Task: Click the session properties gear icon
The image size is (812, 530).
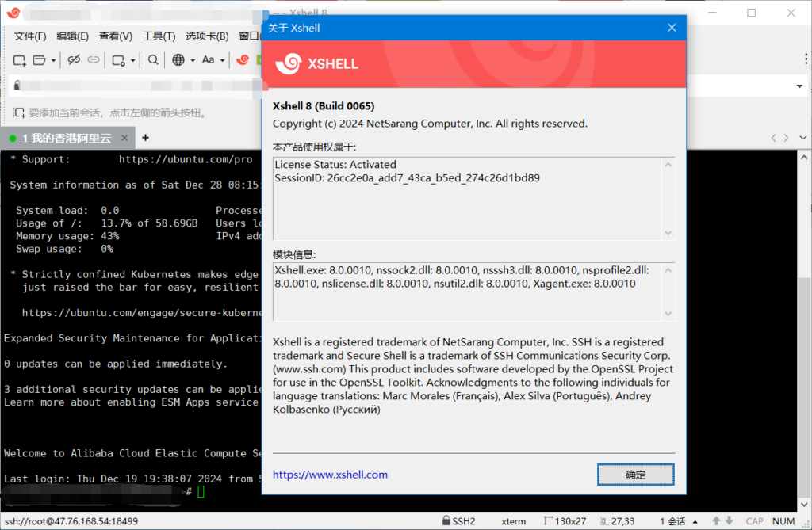Action: coord(119,60)
